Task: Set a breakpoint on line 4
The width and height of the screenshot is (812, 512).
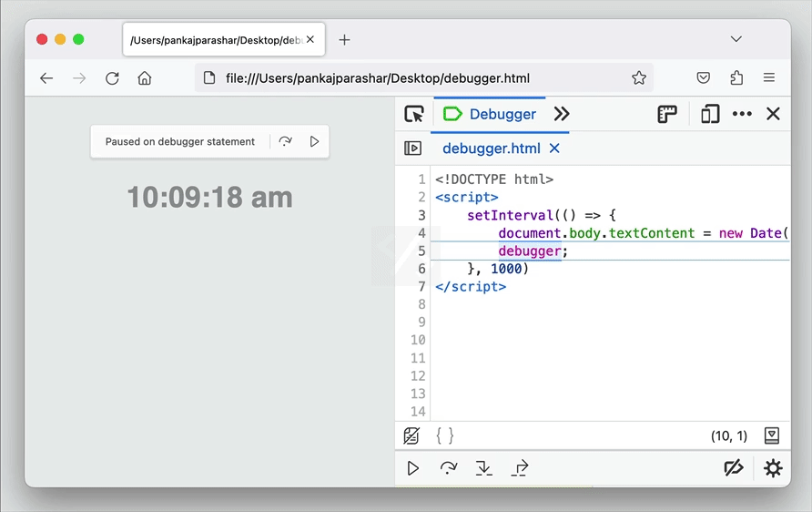Action: pos(421,233)
